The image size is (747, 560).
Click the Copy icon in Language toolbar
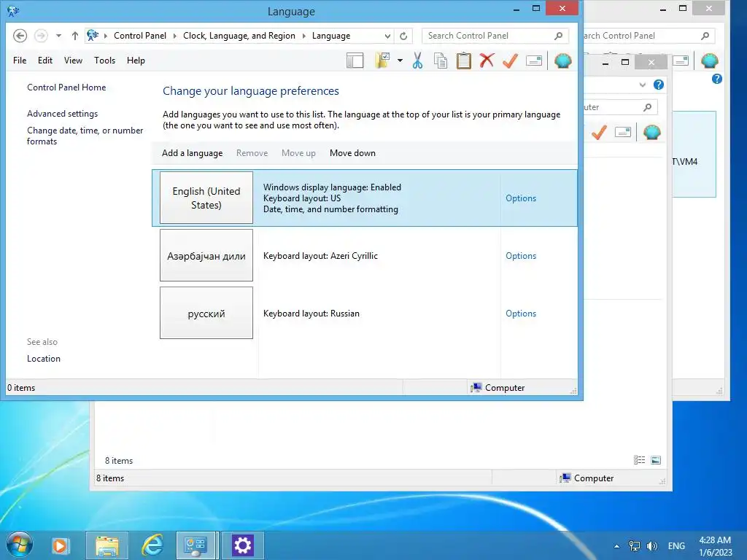[x=441, y=61]
